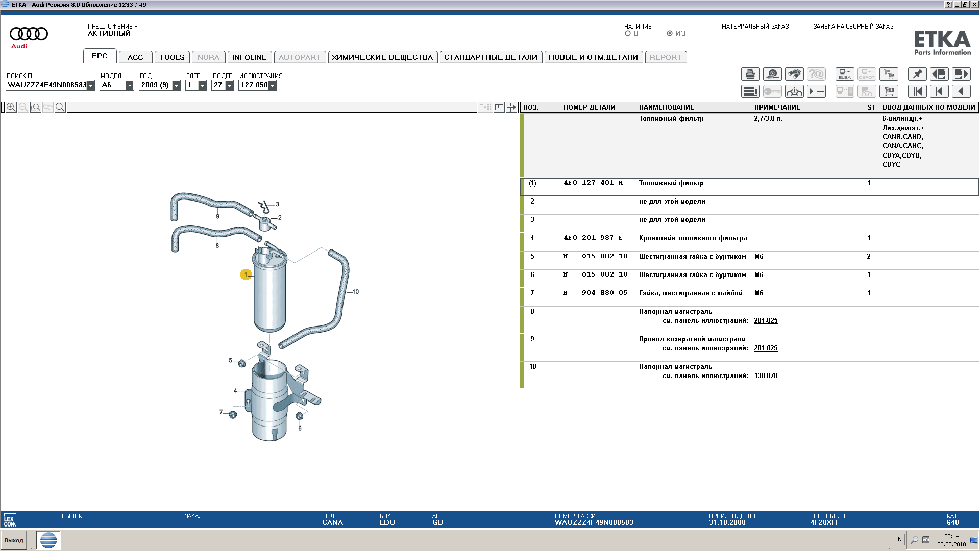Select the НАЛИЧИЕ 'В' radio button
Image resolution: width=980 pixels, height=551 pixels.
628,33
